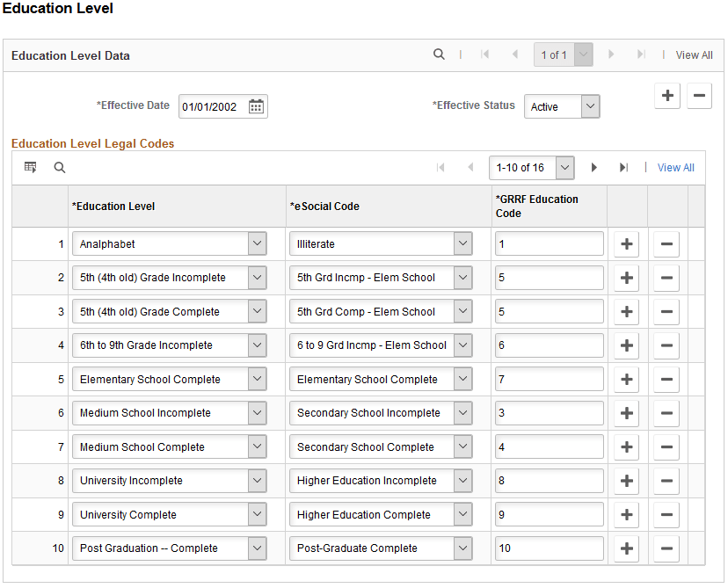Open the grid Action Menu icon
728x588 pixels.
click(30, 167)
